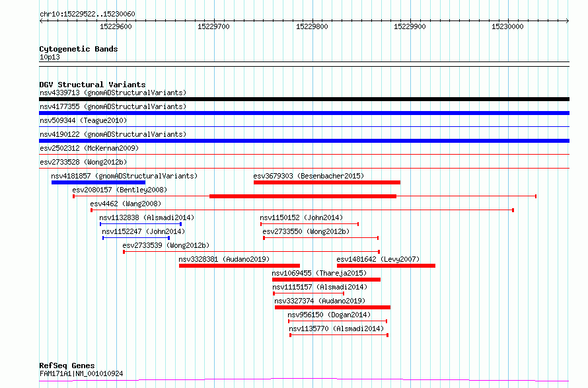Click the nsv4190122 (gnomADStructuralVariants) label

[x=113, y=134]
